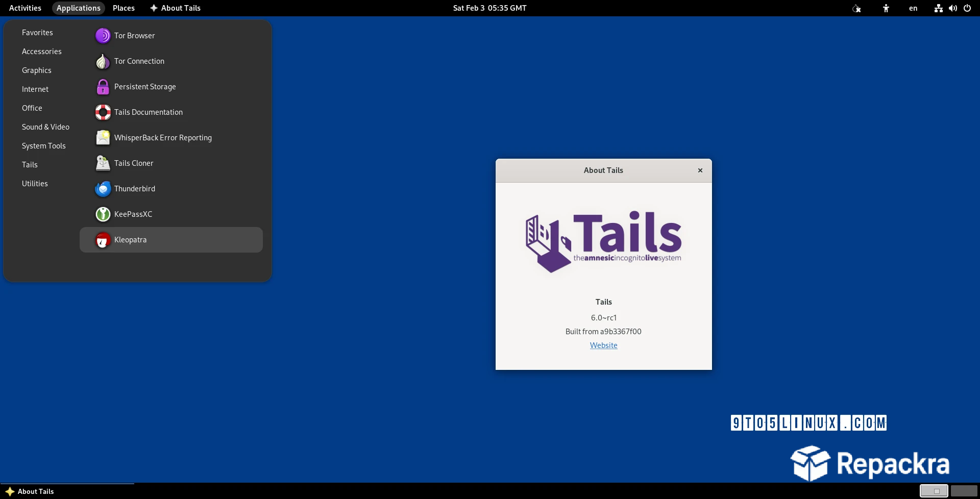980x499 pixels.
Task: Open the About Tails app menu
Action: (x=175, y=8)
